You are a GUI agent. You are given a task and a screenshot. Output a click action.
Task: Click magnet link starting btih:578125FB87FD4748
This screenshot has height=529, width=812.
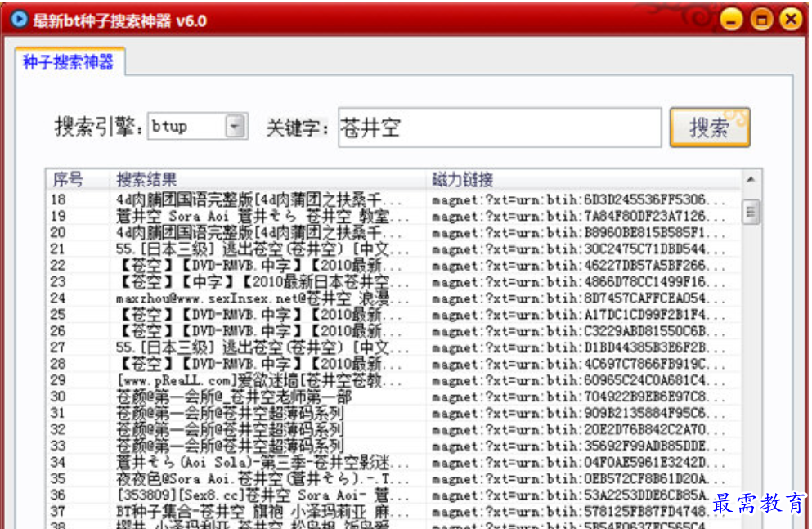[x=578, y=512]
